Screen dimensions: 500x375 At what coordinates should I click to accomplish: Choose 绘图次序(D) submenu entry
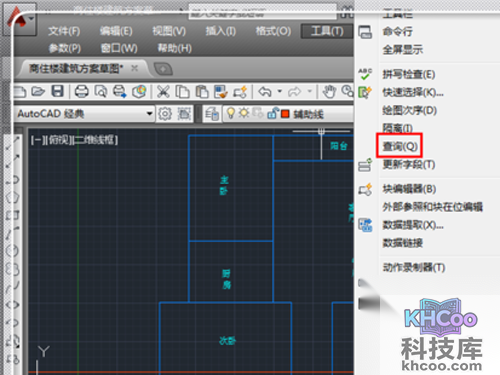click(410, 110)
